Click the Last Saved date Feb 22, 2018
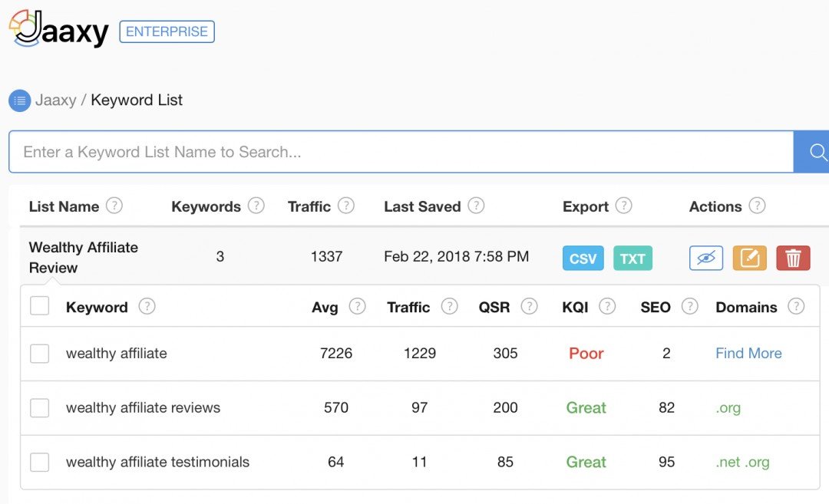 [456, 256]
